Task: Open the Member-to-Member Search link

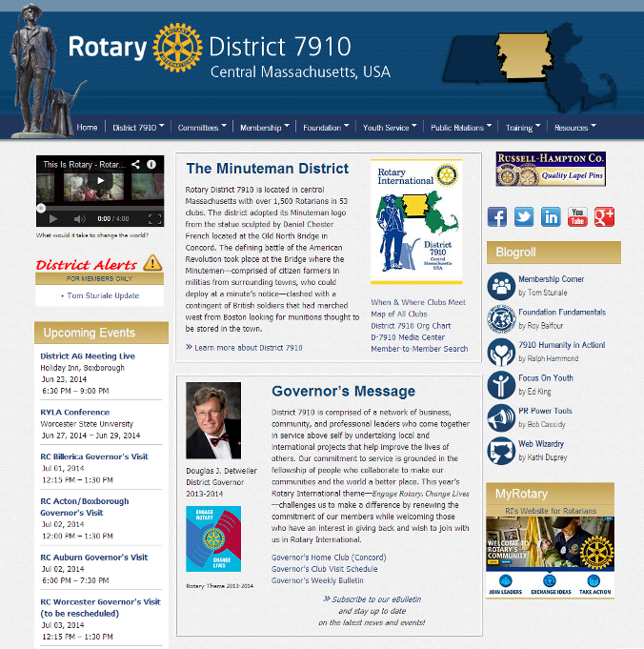Action: pyautogui.click(x=419, y=349)
